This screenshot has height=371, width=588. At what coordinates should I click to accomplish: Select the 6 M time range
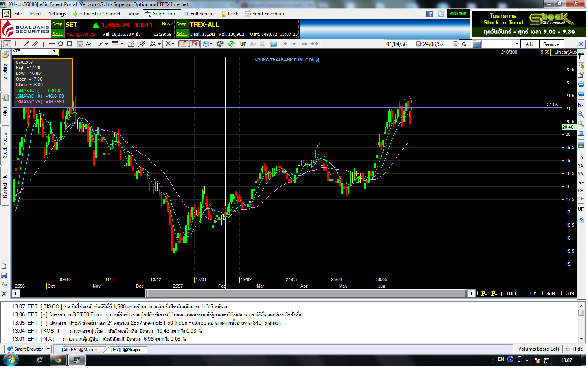552,294
